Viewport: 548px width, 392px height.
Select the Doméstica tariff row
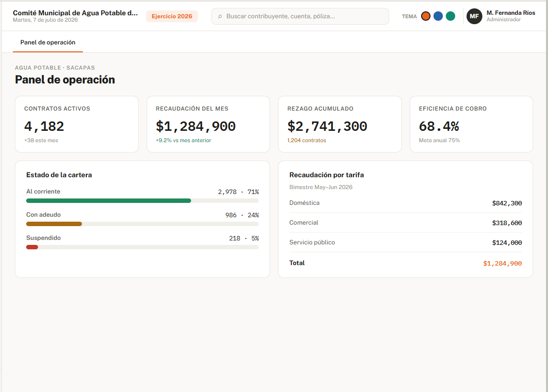tap(405, 203)
